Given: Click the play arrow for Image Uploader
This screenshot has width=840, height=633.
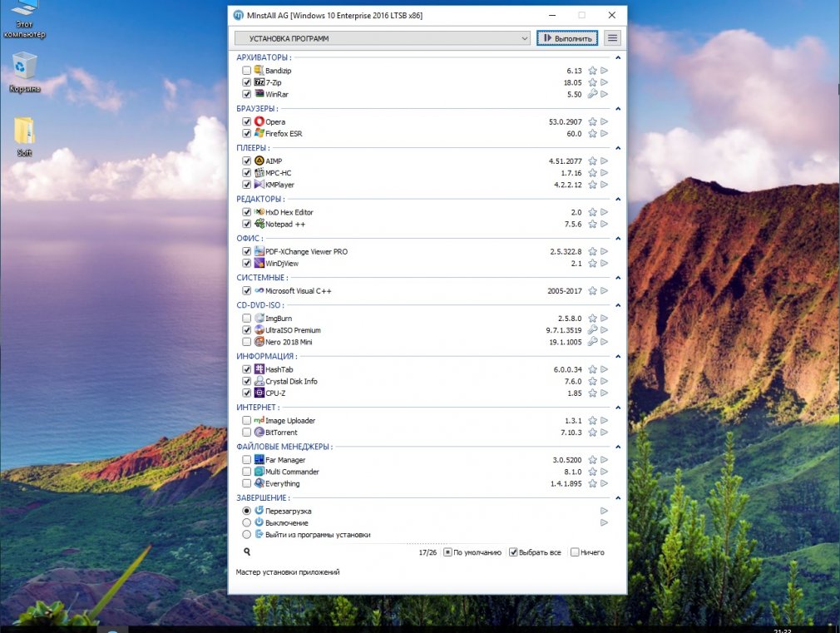Looking at the screenshot, I should tap(605, 421).
